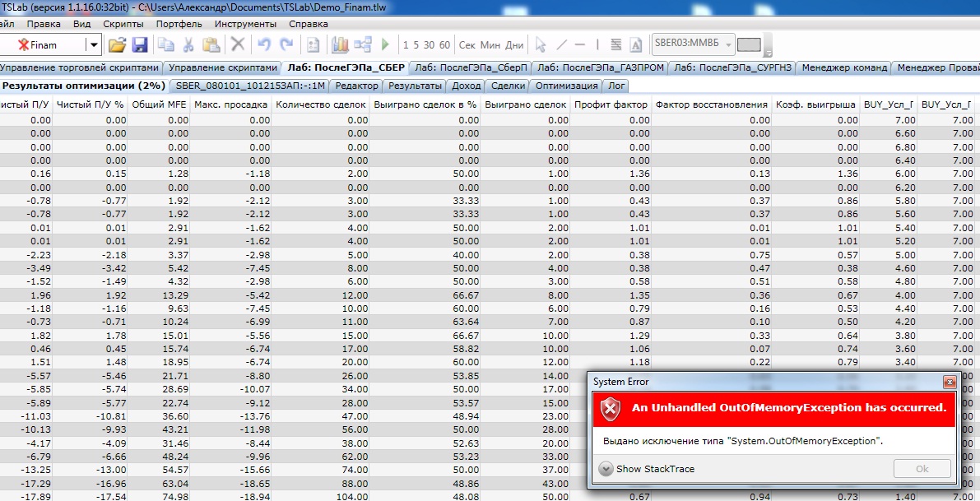This screenshot has height=501, width=980.
Task: Select the arrow cursor tool
Action: pyautogui.click(x=541, y=45)
